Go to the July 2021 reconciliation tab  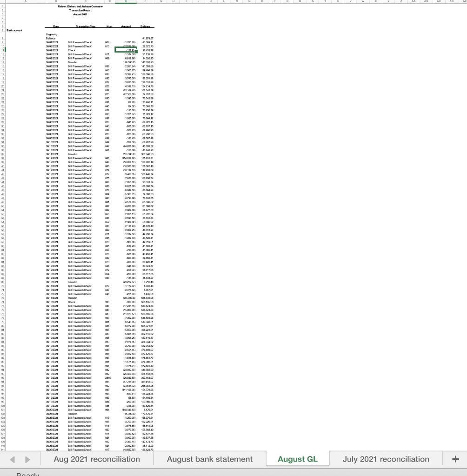click(386, 459)
